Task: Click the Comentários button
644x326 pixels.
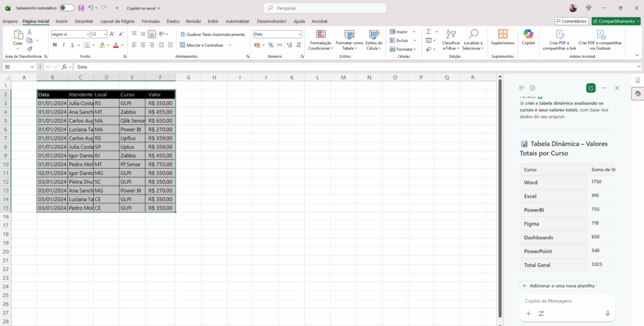Action: click(x=571, y=21)
